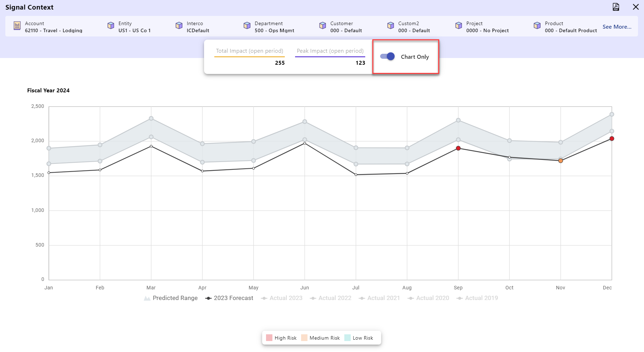
Task: Select the red Sep forecast data point
Action: pyautogui.click(x=458, y=148)
